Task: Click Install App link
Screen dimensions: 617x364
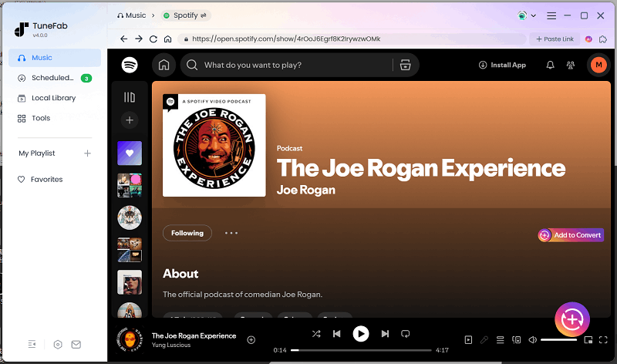Action: click(502, 66)
